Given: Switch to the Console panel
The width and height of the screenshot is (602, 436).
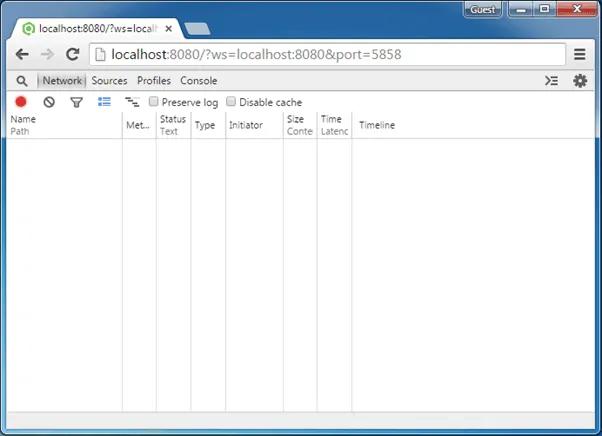Looking at the screenshot, I should 199,81.
